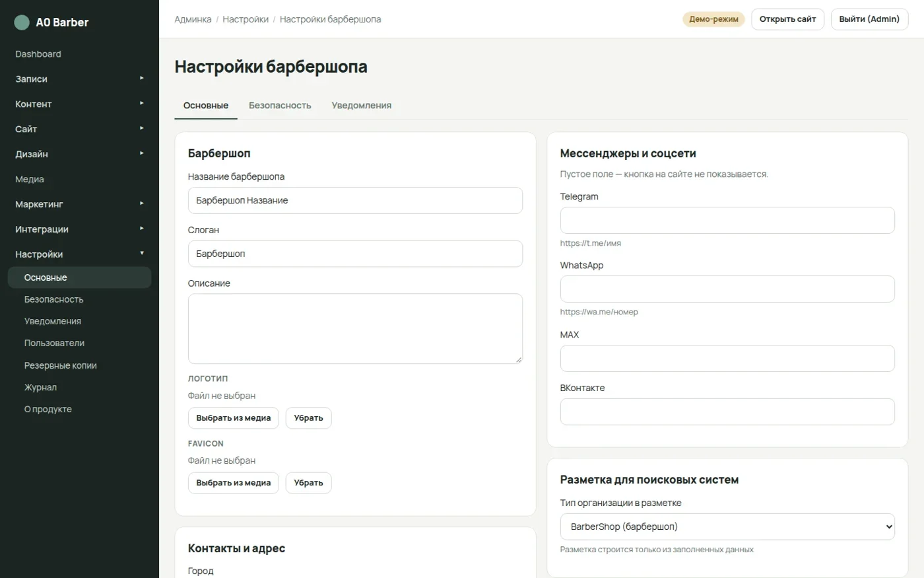Image resolution: width=924 pixels, height=578 pixels.
Task: Focus the ВКонтакте input field
Action: point(727,412)
